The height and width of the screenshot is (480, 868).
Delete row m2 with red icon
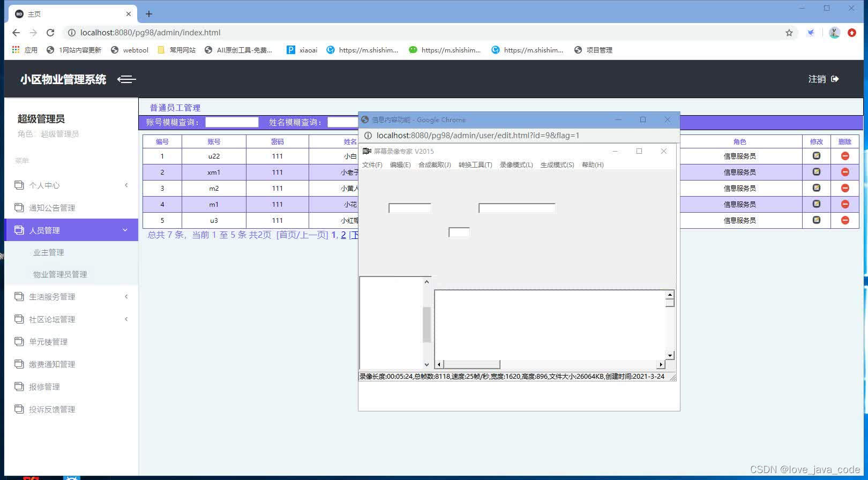click(845, 188)
